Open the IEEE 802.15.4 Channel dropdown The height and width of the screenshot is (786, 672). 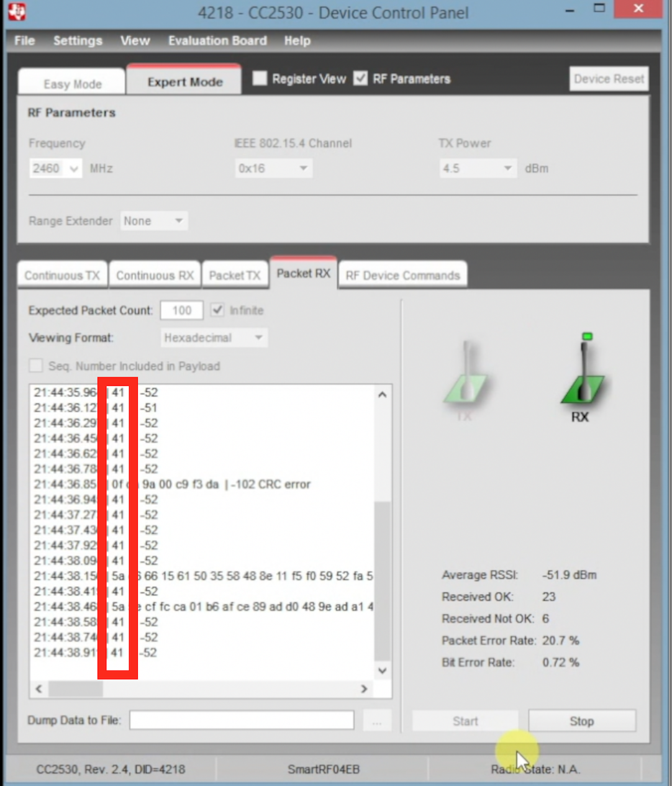tap(273, 168)
